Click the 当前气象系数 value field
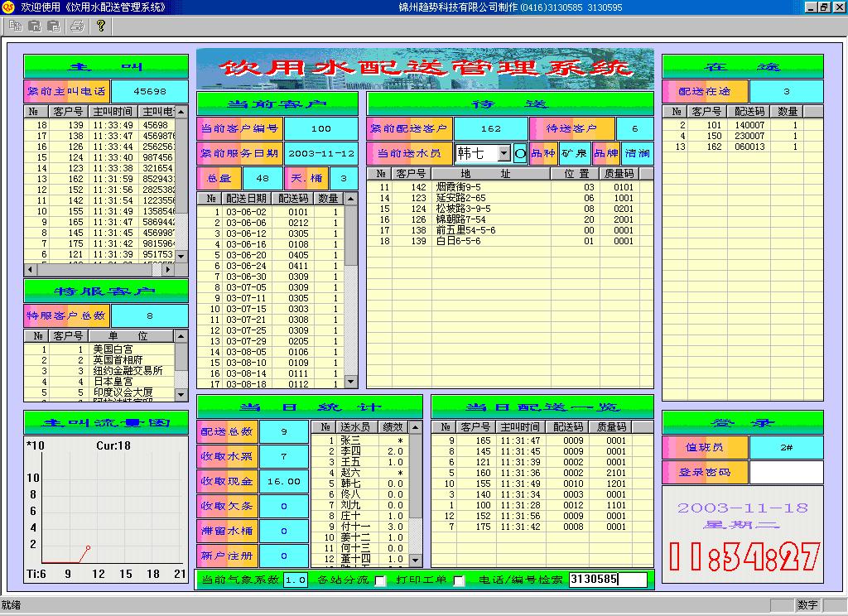The image size is (848, 616). [x=296, y=580]
